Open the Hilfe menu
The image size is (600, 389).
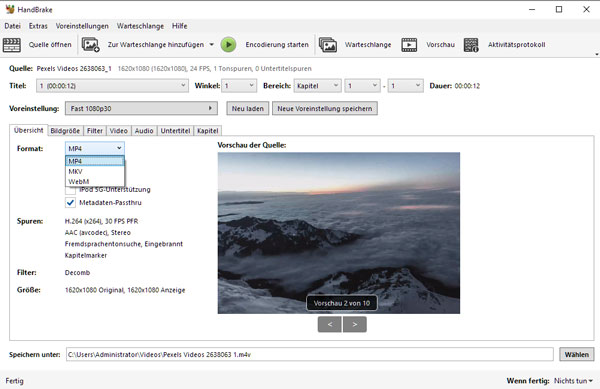pyautogui.click(x=179, y=26)
